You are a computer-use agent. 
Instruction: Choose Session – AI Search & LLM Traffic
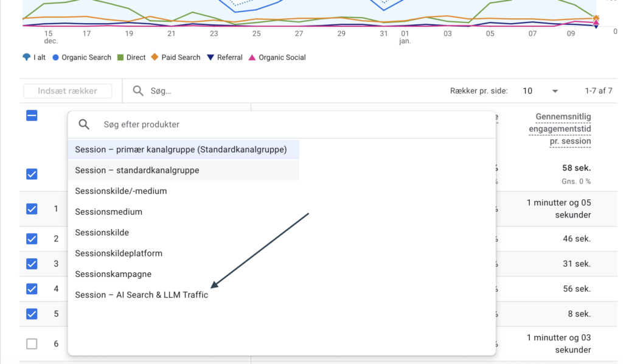[x=141, y=295]
